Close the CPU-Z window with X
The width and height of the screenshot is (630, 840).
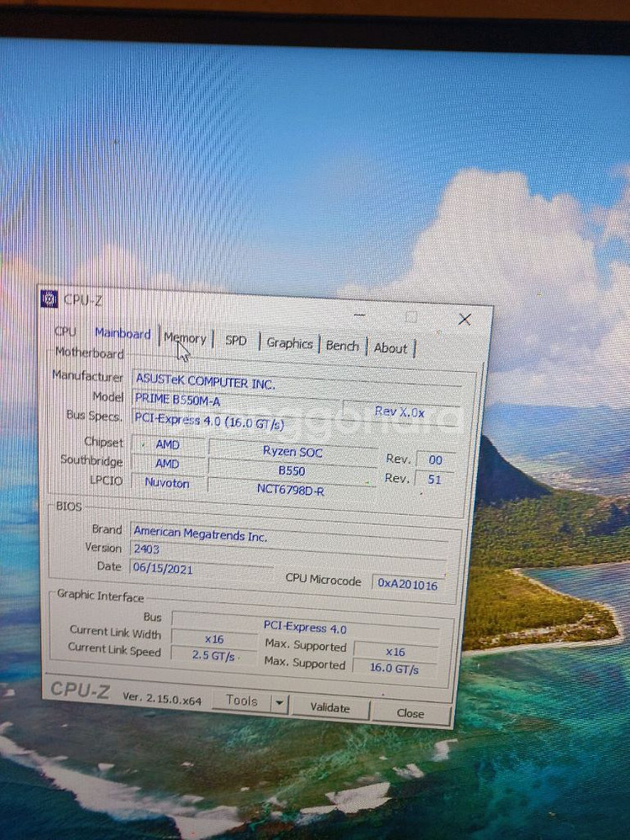(x=465, y=320)
